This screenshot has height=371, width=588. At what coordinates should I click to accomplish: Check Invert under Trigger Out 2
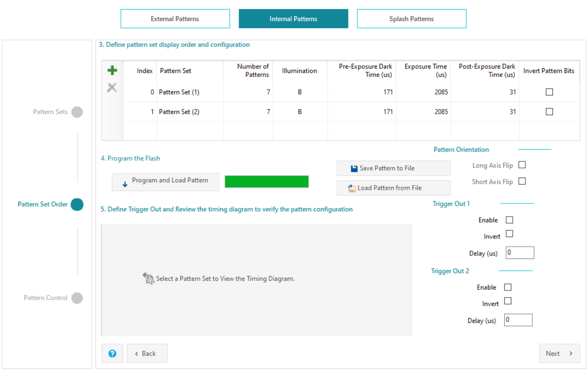tap(508, 301)
